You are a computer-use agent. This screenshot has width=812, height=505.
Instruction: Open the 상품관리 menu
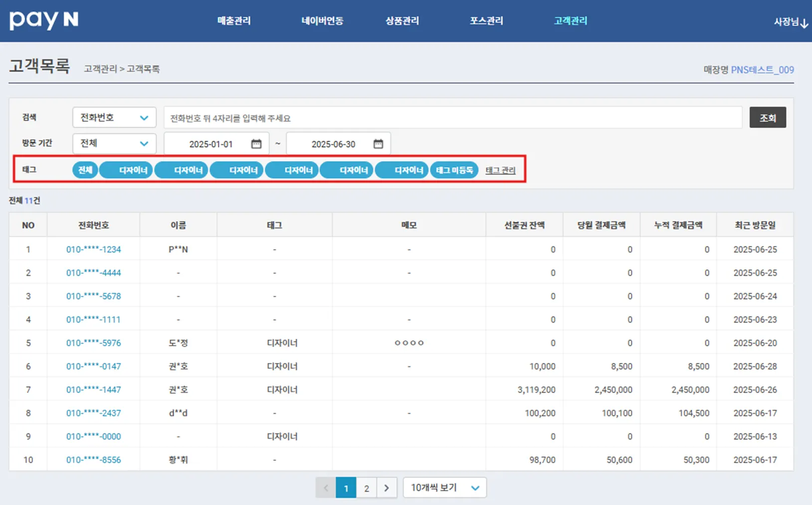click(x=402, y=21)
